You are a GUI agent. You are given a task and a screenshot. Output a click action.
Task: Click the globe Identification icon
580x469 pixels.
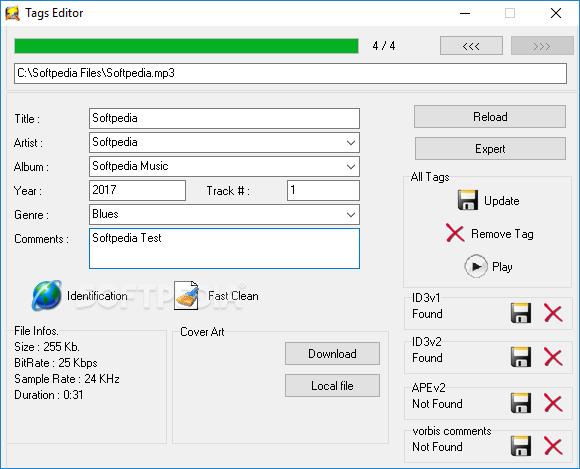47,295
